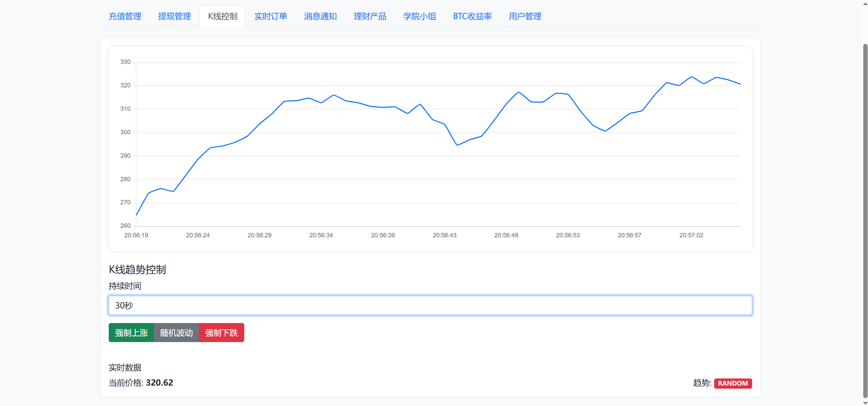Click the gray 随机波动 button
Screen dimensions: 868x406
[x=176, y=333]
